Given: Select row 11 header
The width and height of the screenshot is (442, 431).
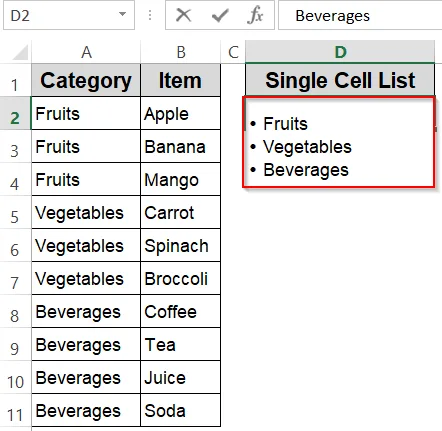Looking at the screenshot, I should click(15, 410).
